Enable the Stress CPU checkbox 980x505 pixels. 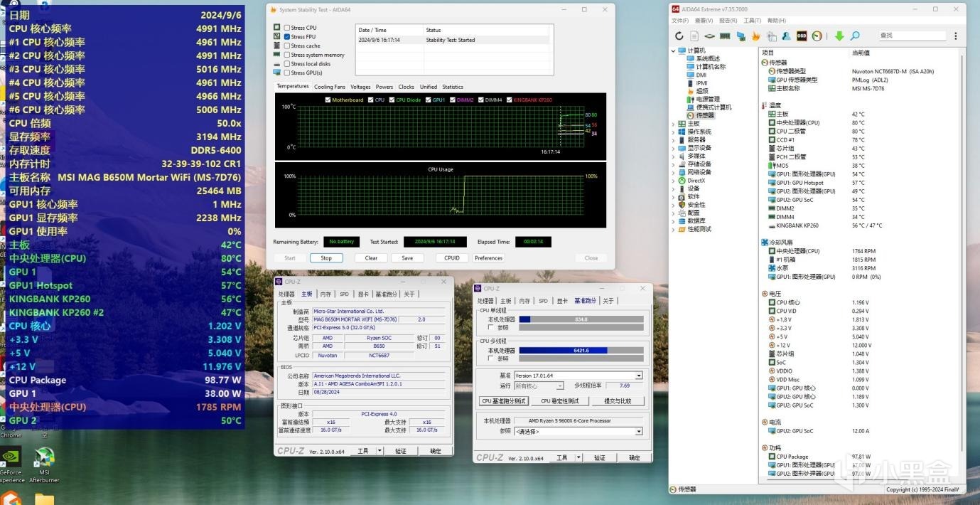click(x=287, y=28)
